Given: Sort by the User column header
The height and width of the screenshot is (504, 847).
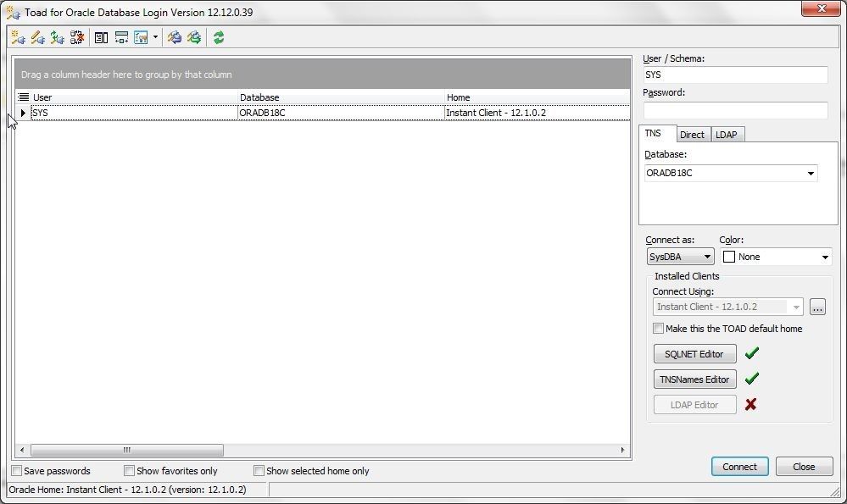Looking at the screenshot, I should click(134, 97).
